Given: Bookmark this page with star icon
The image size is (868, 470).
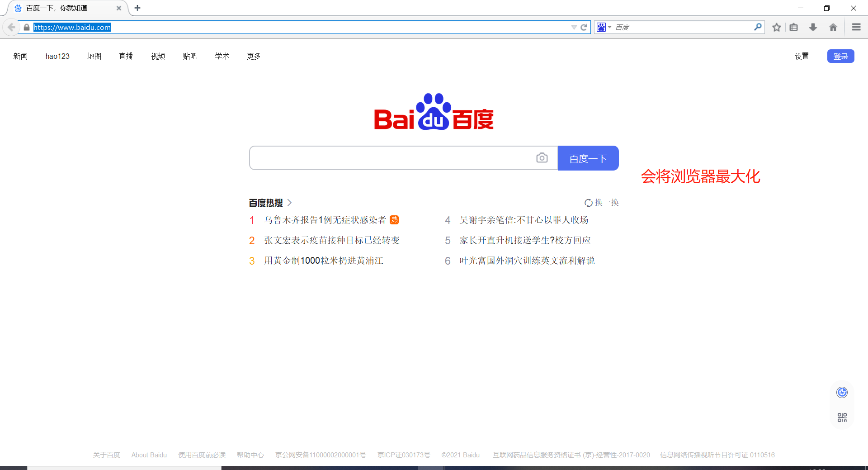Looking at the screenshot, I should coord(777,27).
